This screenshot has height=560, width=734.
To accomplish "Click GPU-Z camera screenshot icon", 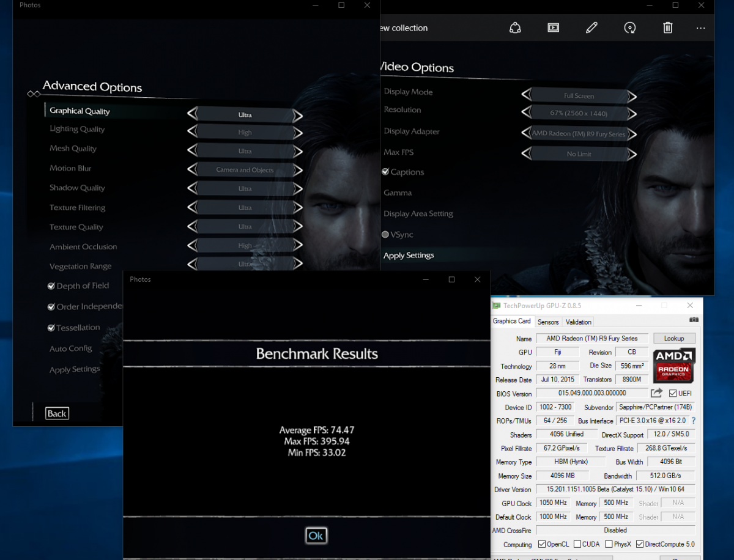I will [x=694, y=320].
